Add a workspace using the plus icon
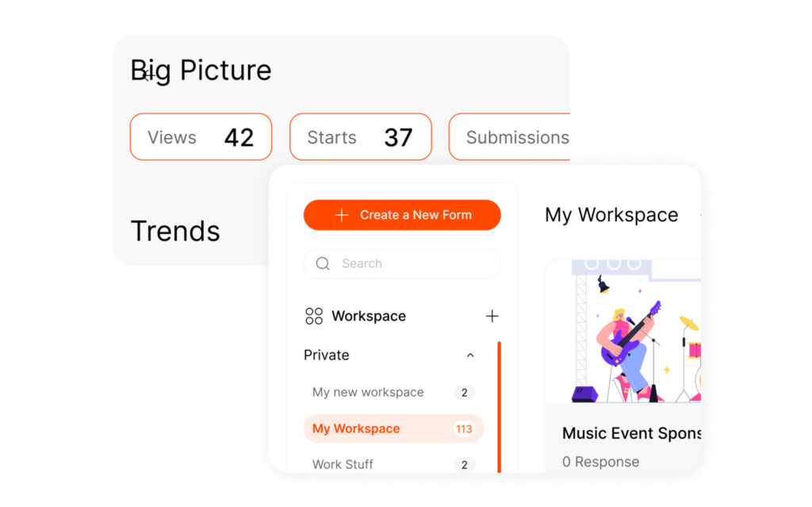812x507 pixels. point(492,316)
